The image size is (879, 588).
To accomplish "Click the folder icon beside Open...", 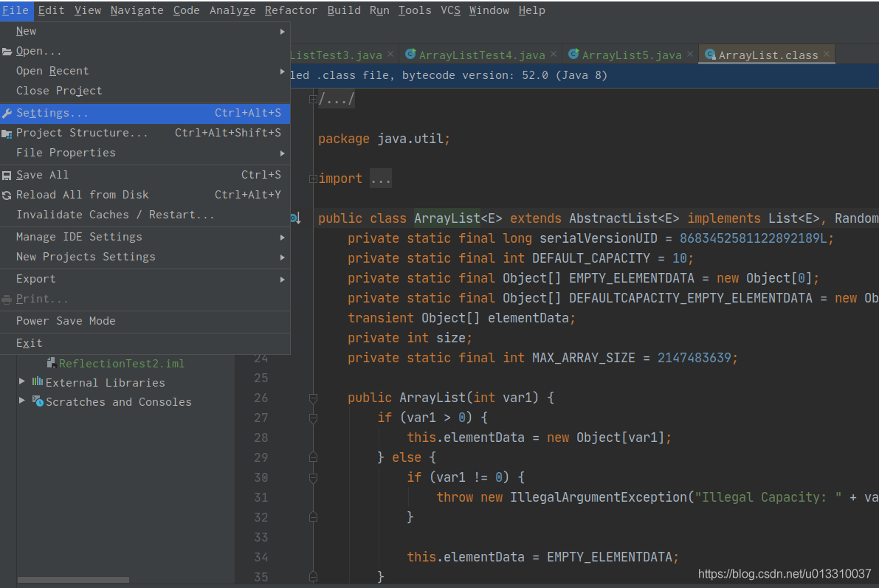I will [x=7, y=50].
